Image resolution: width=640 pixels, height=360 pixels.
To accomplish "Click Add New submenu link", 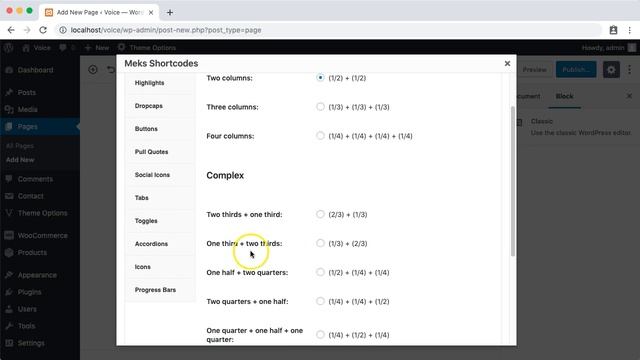I will point(20,160).
